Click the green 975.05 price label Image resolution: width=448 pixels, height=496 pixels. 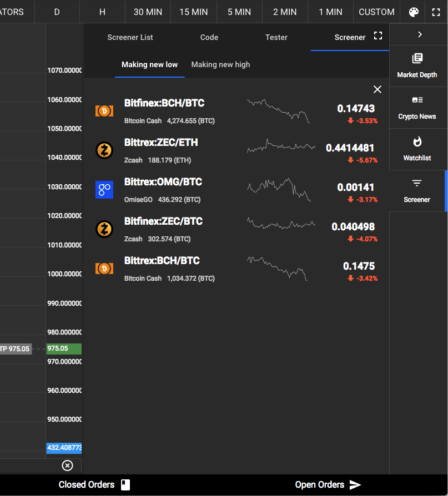click(64, 348)
